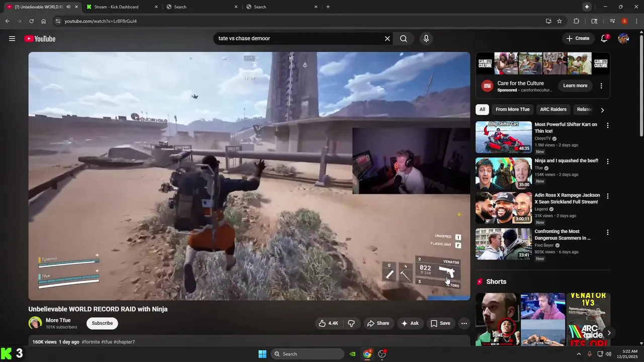Open Chrome media controls
The height and width of the screenshot is (362, 644).
(612, 21)
